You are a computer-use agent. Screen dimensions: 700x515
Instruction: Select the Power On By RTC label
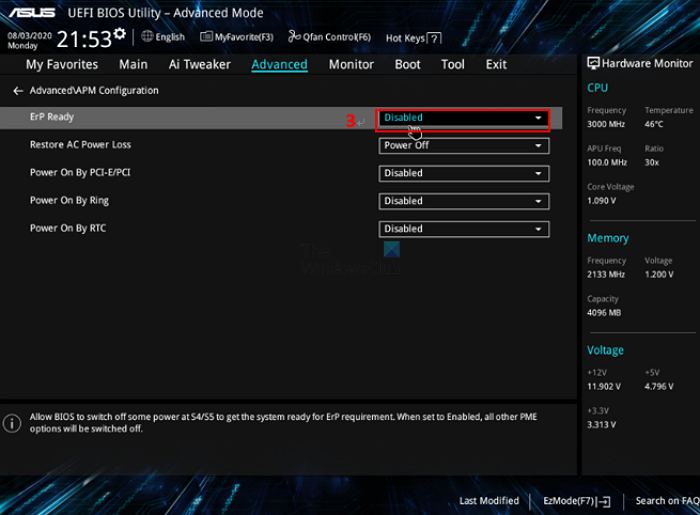(68, 228)
